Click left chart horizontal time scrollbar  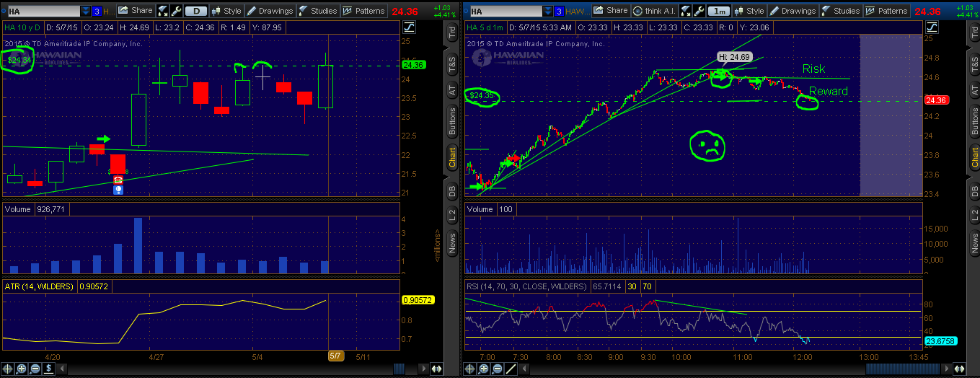coord(398,369)
